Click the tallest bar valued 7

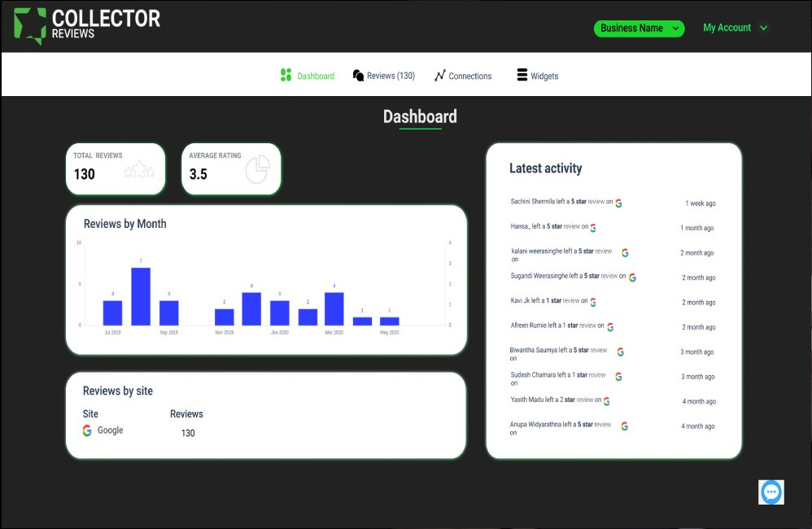click(141, 296)
